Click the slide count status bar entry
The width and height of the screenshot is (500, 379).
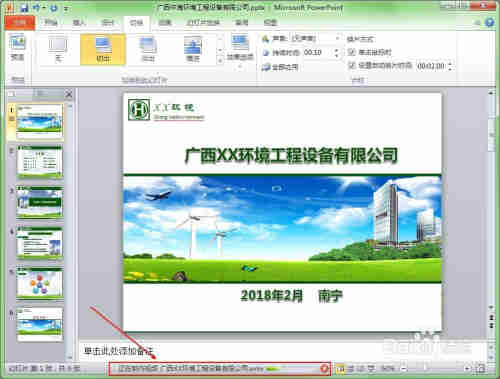tap(44, 369)
